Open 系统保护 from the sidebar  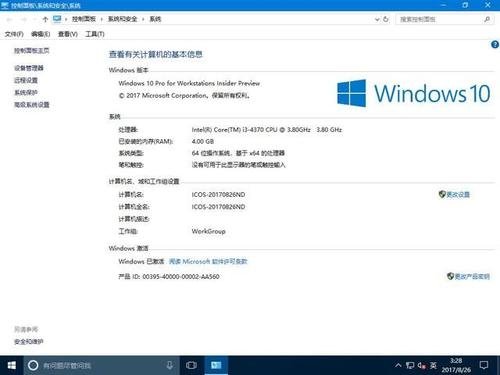click(26, 92)
